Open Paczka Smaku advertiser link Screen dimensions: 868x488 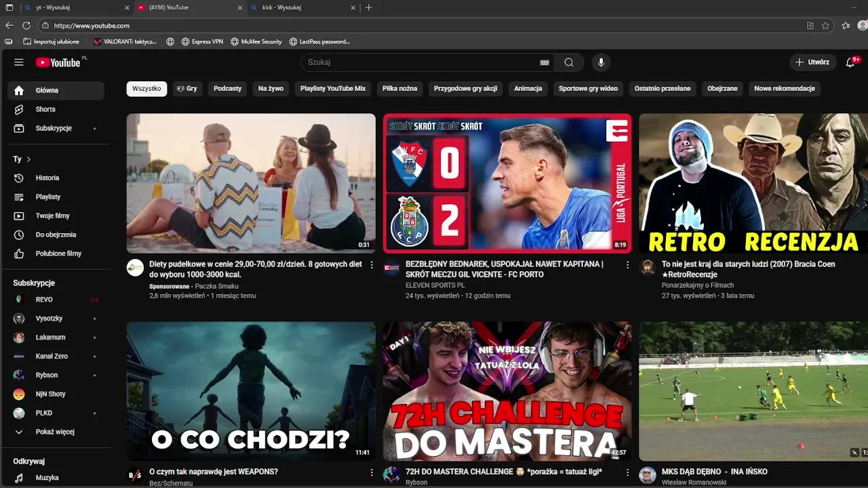(x=216, y=286)
